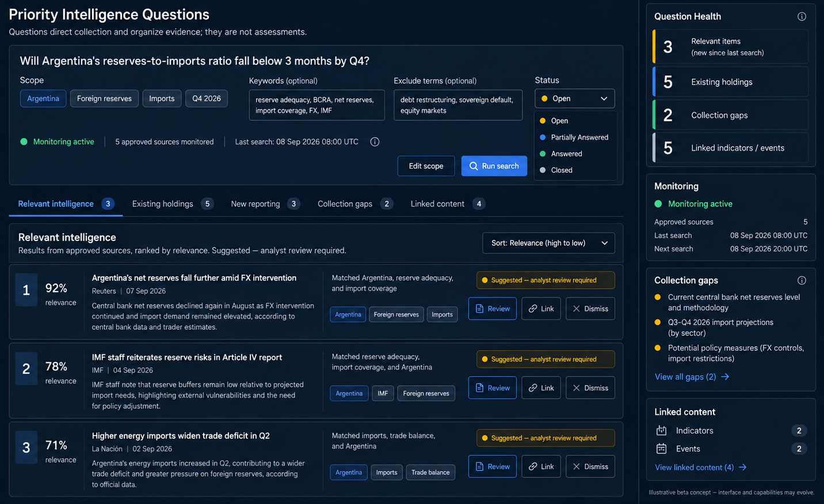Toggle the Q4 2026 scope chip

point(207,98)
